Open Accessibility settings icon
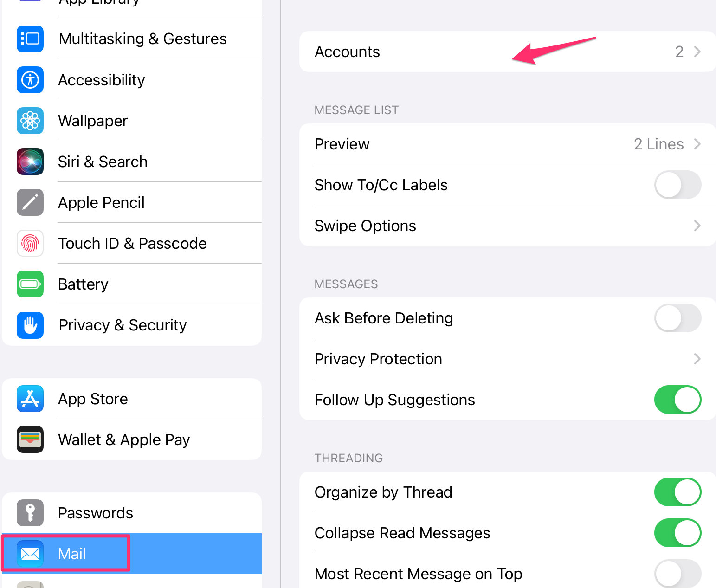Viewport: 716px width, 588px height. click(30, 80)
